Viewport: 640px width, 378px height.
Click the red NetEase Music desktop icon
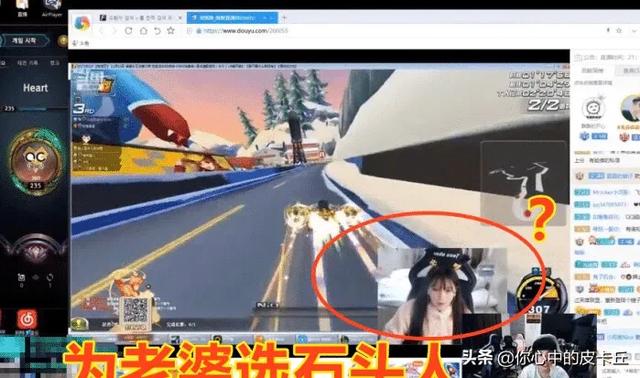[27, 320]
